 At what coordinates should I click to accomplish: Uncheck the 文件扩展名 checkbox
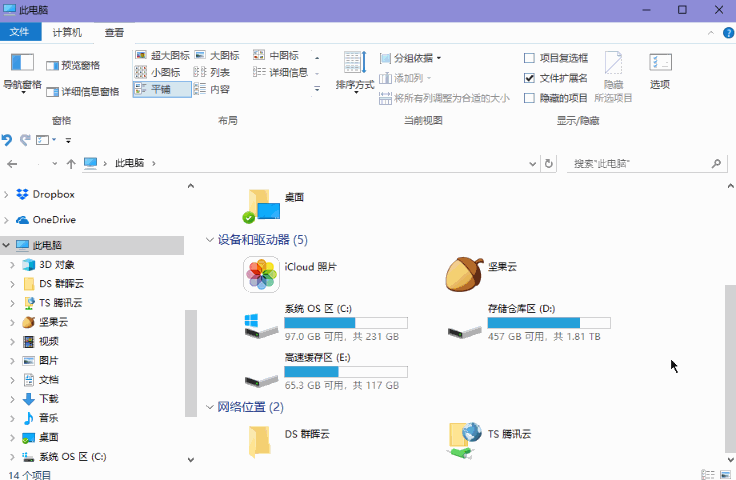(530, 78)
